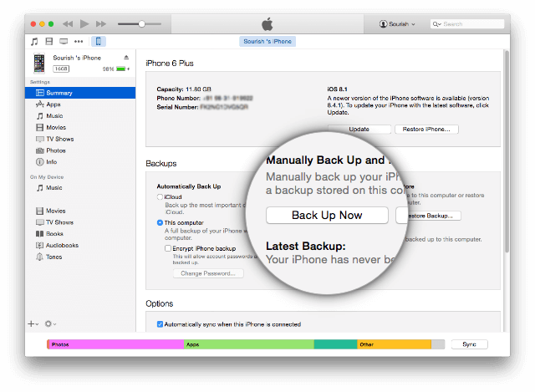Select the iPhone device icon in toolbar

point(99,42)
